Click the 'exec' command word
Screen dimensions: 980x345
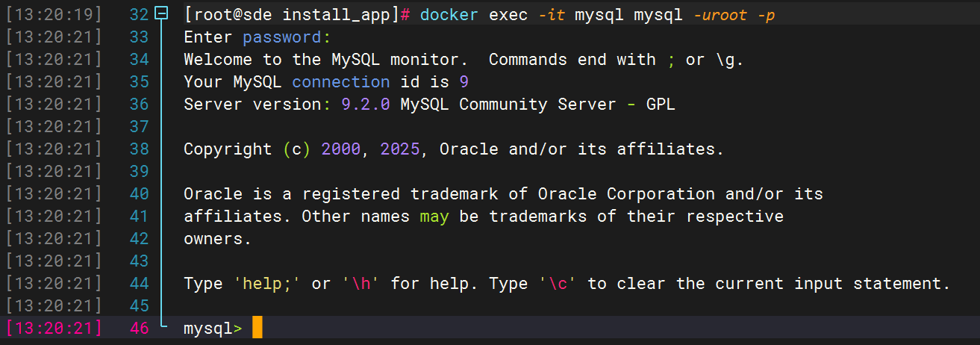[508, 14]
